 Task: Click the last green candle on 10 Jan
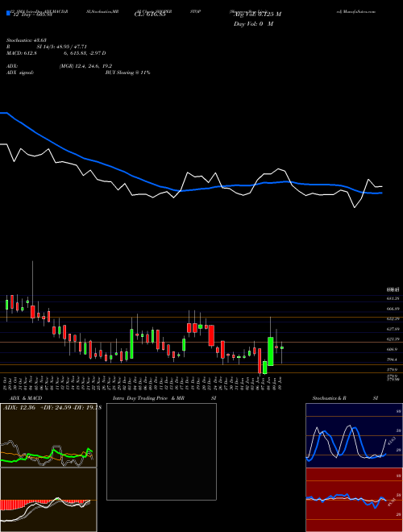[282, 347]
